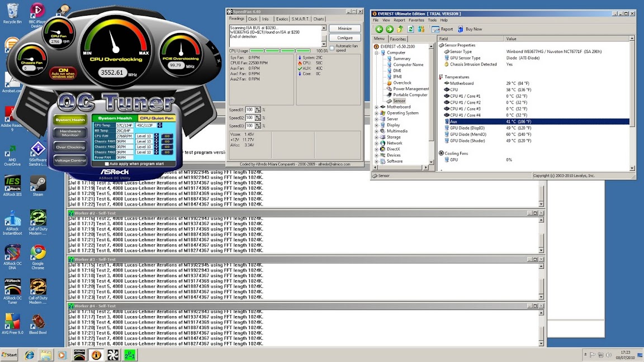Click the Value column header in EVEREST
Screen dimensions: 644x362
click(x=567, y=39)
